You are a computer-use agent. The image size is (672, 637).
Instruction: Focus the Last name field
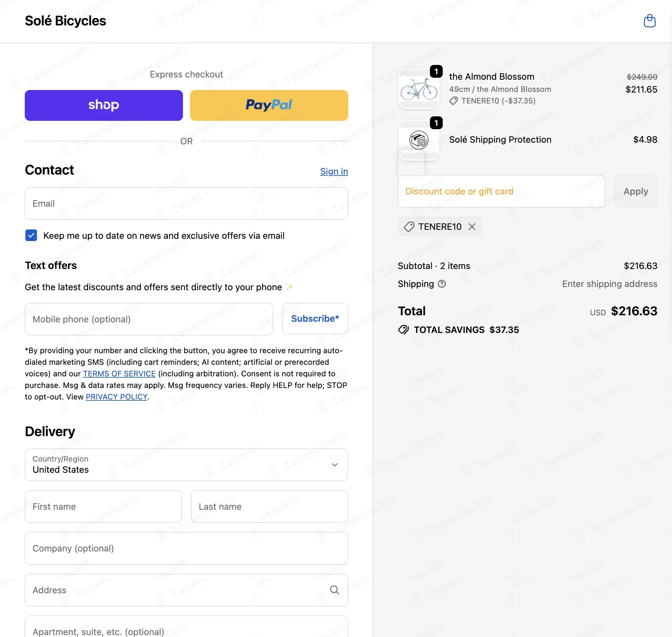[269, 506]
